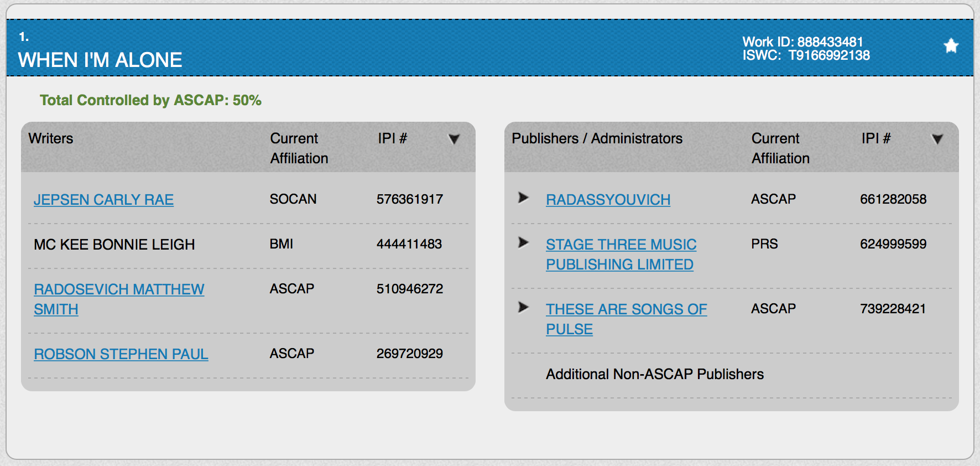Collapse the Publishers / Administrators panel arrow
The width and height of the screenshot is (980, 466).
[x=937, y=139]
